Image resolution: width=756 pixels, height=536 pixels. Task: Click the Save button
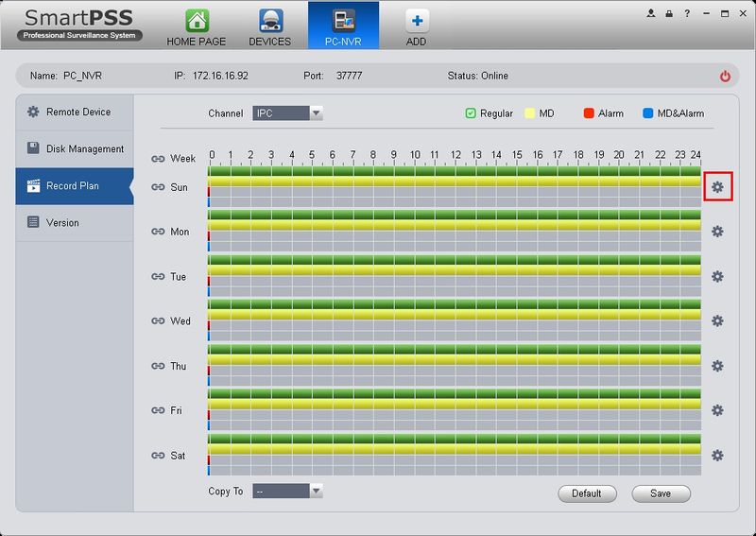pos(661,493)
